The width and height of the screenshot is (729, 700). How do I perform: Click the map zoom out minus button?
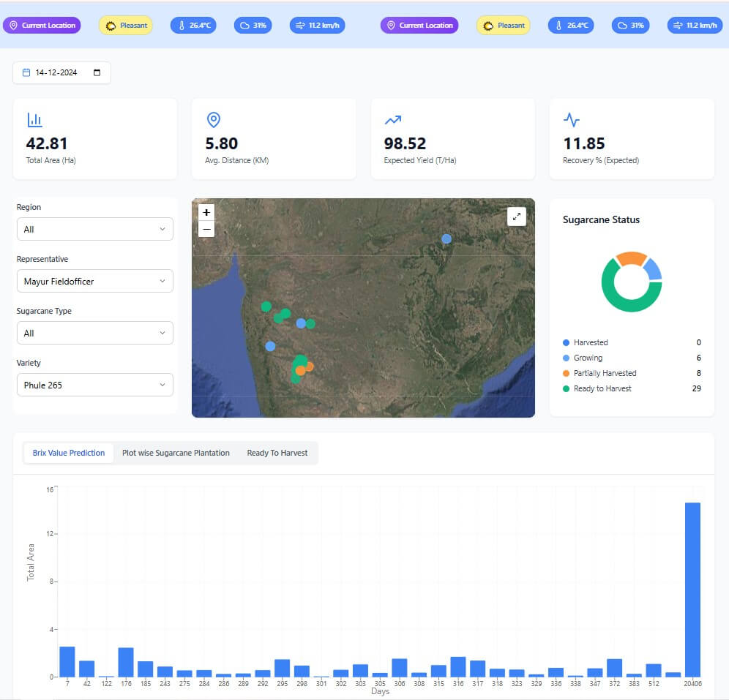[x=206, y=229]
